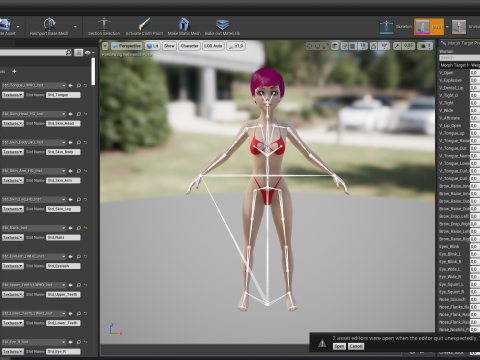Open Textures dropdown for Std_Skin_Leg slot
The height and width of the screenshot is (360, 480).
pyautogui.click(x=13, y=209)
